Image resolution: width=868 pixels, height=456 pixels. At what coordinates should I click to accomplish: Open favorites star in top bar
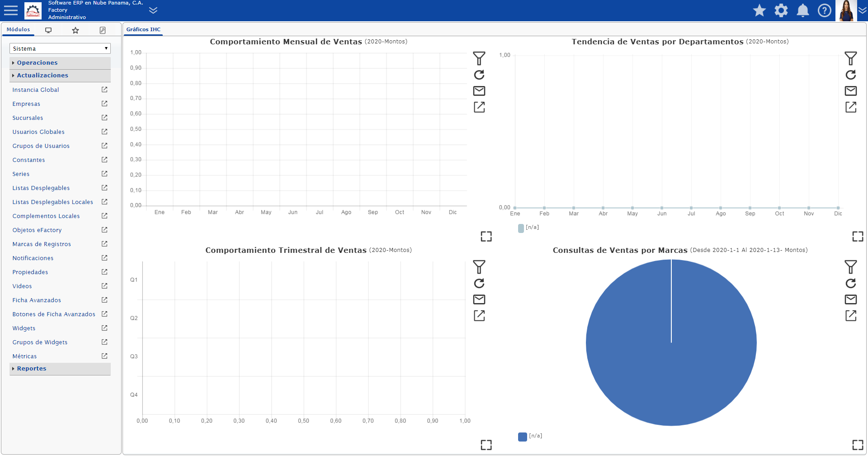759,10
